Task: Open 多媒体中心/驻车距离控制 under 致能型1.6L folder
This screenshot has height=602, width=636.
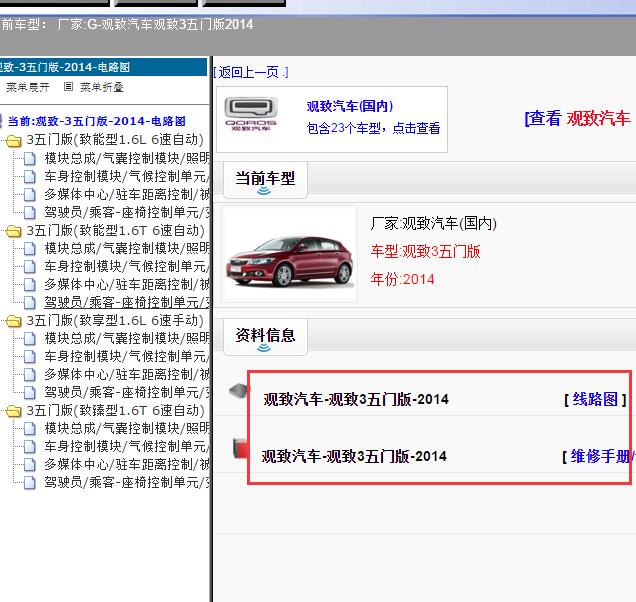Action: point(127,194)
